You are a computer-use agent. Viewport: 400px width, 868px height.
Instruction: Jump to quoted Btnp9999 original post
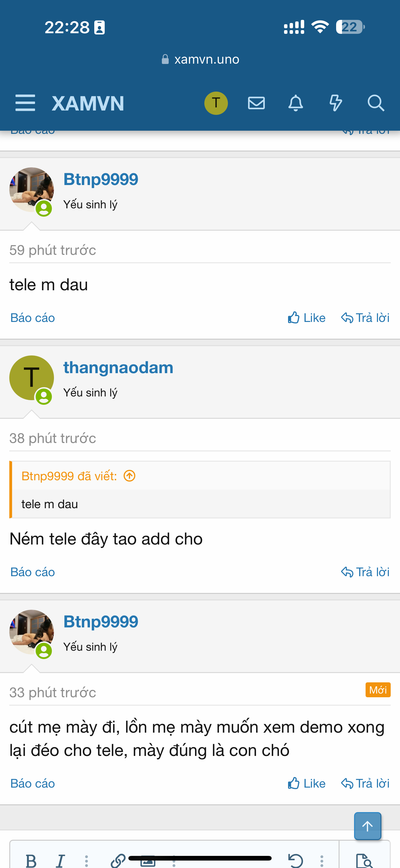(130, 476)
